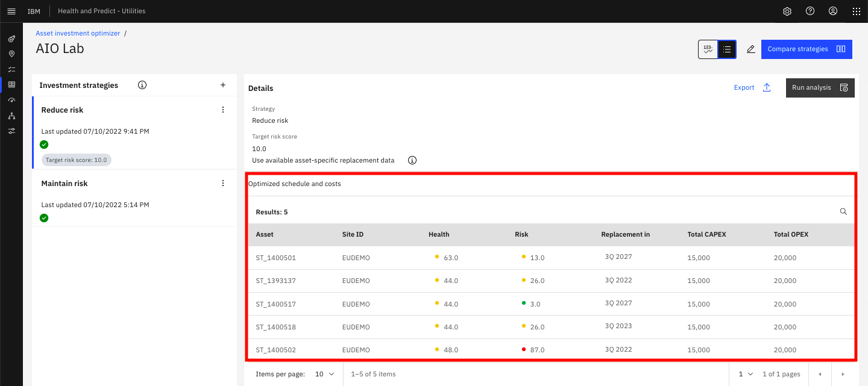
Task: Click the Results: 5 label
Action: [x=272, y=213]
